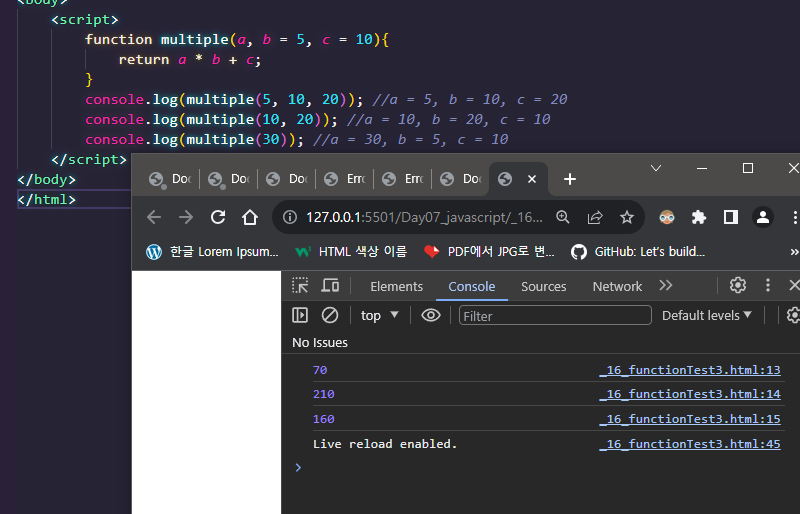Open source link _16_functionTest3.html:45
Viewport: 800px width, 514px height.
pyautogui.click(x=690, y=444)
